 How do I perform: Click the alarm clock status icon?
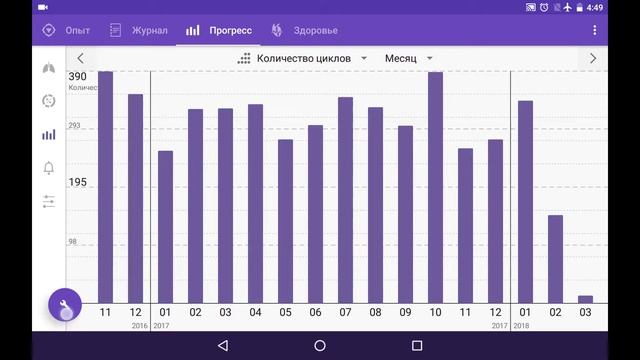[544, 7]
